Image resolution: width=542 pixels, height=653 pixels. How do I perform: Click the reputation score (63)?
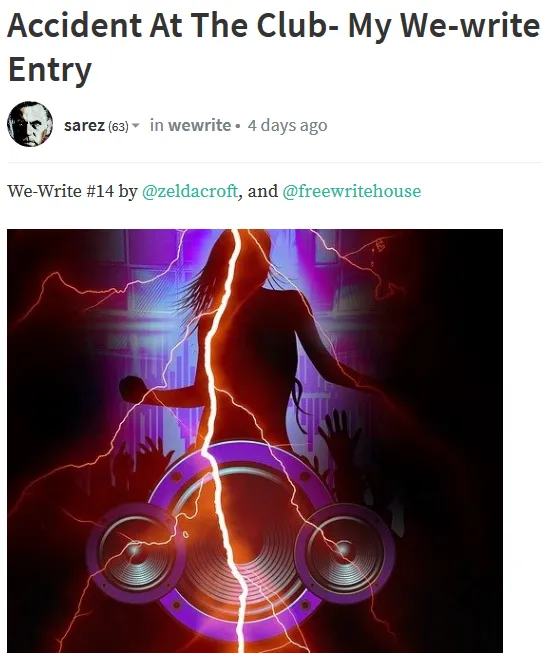pos(118,126)
